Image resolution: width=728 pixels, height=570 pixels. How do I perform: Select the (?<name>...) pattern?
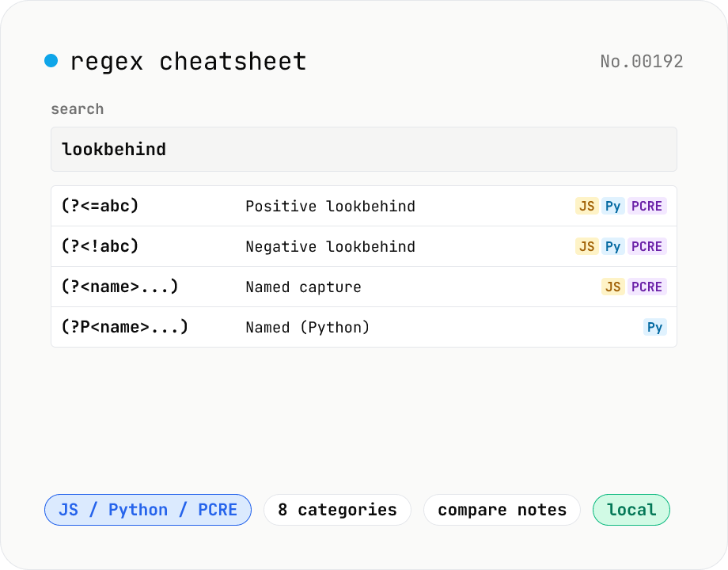pyautogui.click(x=119, y=287)
